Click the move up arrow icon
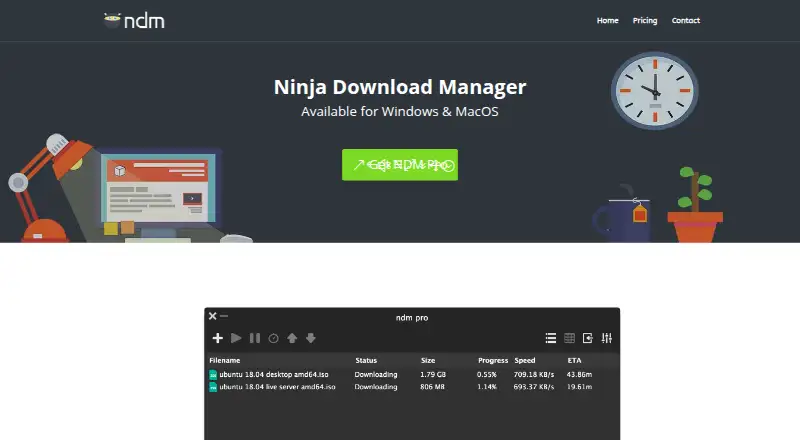Image resolution: width=800 pixels, height=440 pixels. coord(292,338)
